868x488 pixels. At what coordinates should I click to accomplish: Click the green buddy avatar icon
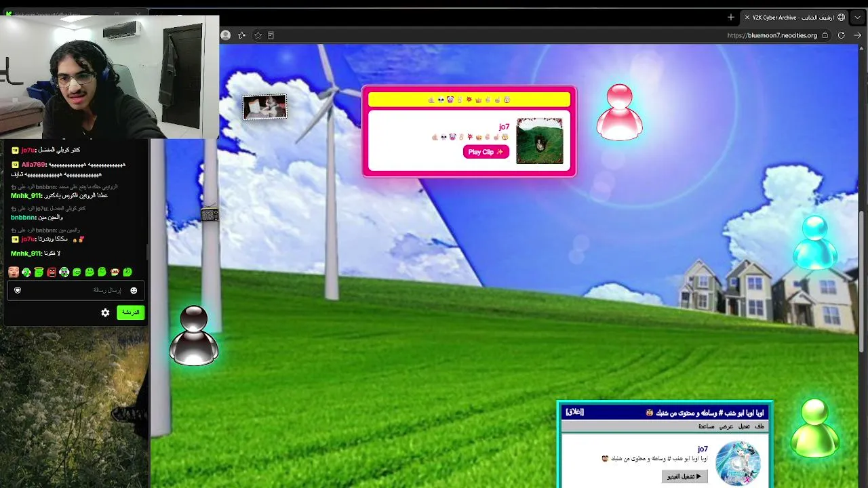tap(814, 428)
